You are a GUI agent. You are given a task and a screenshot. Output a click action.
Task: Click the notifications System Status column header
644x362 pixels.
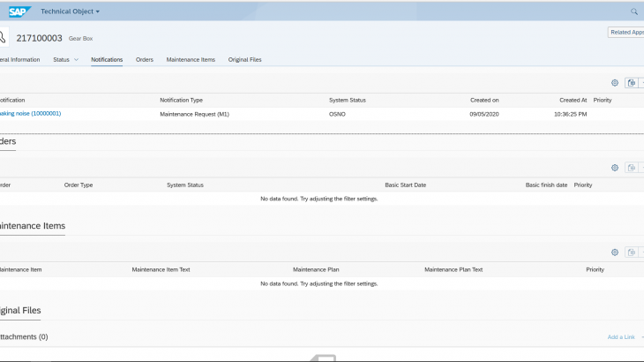click(347, 101)
